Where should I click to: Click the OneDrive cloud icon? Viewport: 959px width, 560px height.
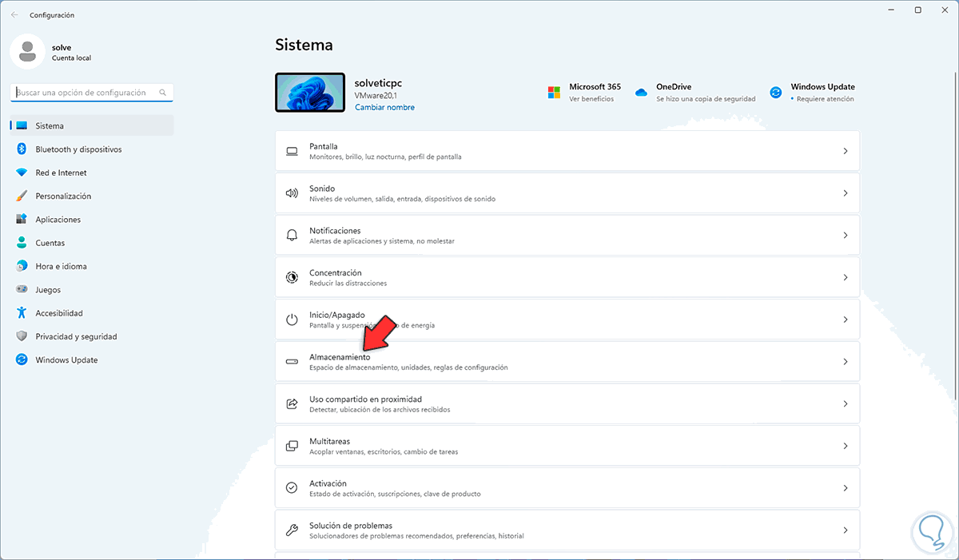(x=641, y=93)
